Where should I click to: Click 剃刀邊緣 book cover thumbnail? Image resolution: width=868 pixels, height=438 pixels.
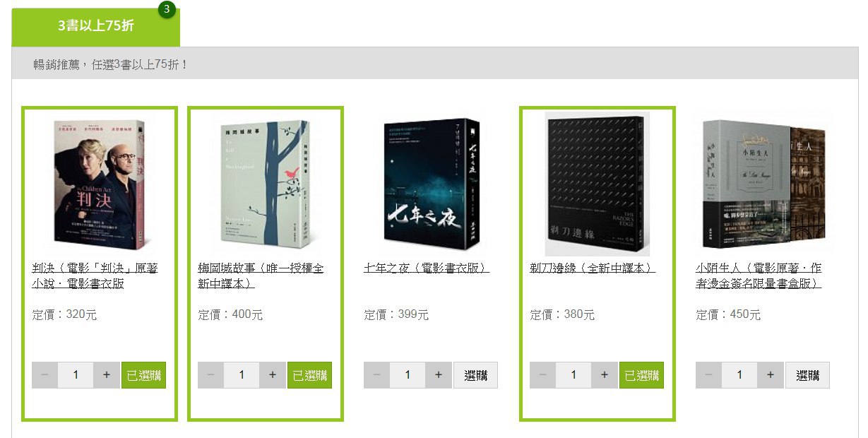coord(598,184)
